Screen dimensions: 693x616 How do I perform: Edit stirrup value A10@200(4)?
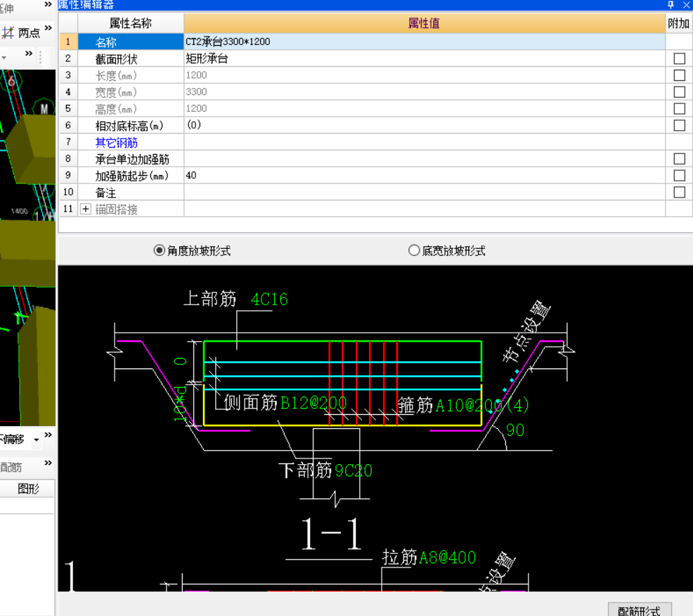point(482,405)
